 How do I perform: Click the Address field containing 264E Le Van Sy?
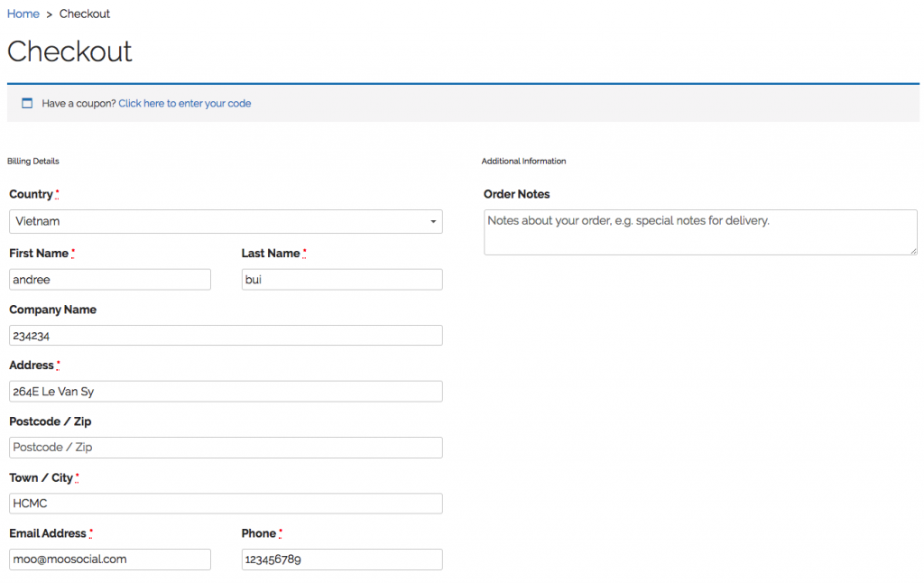[x=226, y=392]
